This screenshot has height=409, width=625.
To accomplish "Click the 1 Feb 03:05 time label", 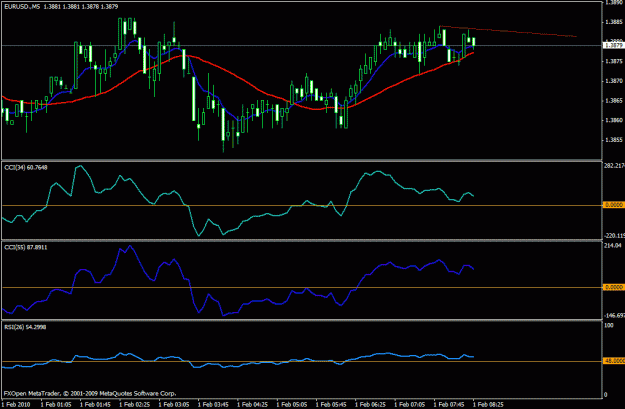I will tap(174, 404).
